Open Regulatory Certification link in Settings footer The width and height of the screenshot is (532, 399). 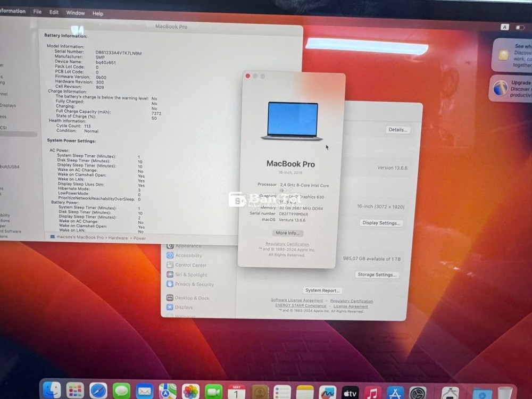(352, 301)
